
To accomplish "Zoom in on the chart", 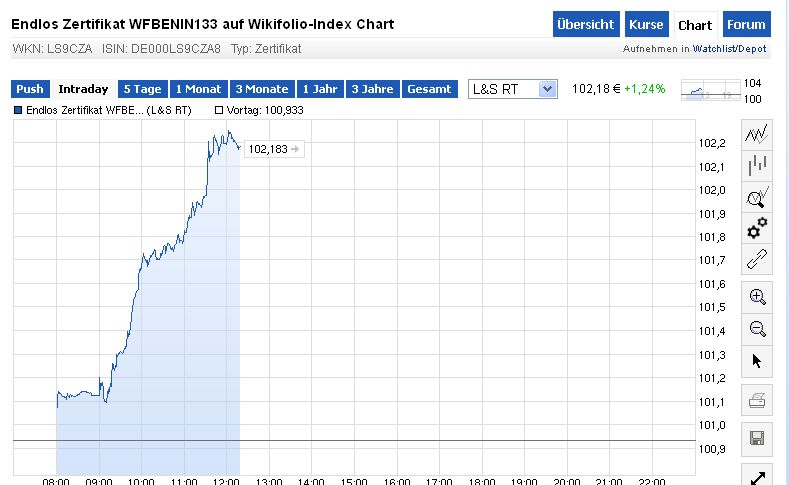I will tap(757, 296).
